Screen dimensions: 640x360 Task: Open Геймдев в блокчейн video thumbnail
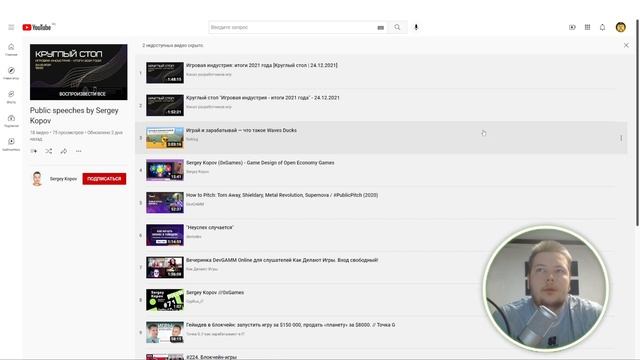click(x=165, y=332)
